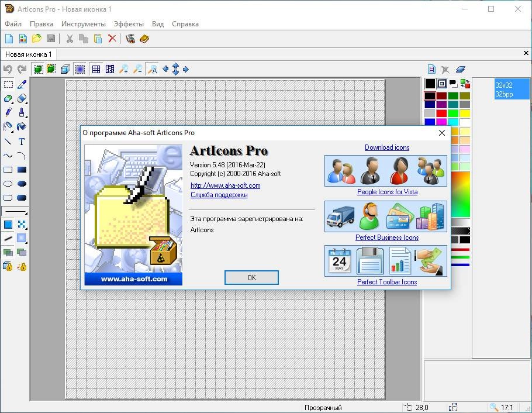Select the Text tool
Screen dimensions: 532x413
tap(22, 142)
